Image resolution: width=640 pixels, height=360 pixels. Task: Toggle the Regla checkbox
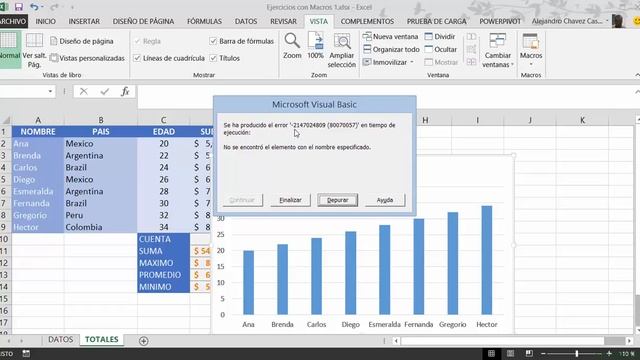tap(137, 41)
